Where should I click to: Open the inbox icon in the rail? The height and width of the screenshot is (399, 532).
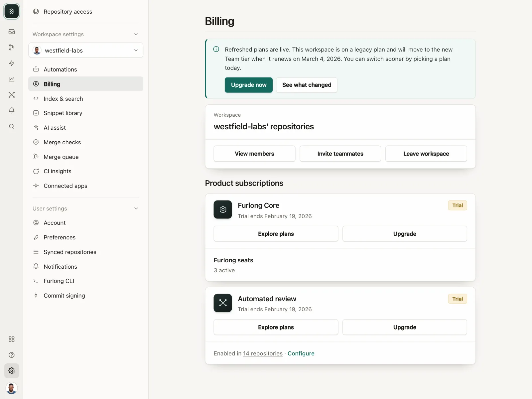[12, 32]
